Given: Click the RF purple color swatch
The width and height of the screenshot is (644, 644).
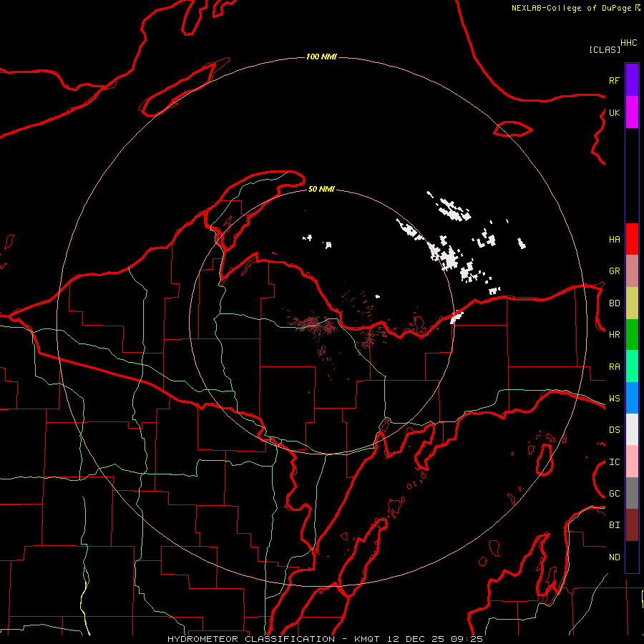Looking at the screenshot, I should tap(632, 80).
